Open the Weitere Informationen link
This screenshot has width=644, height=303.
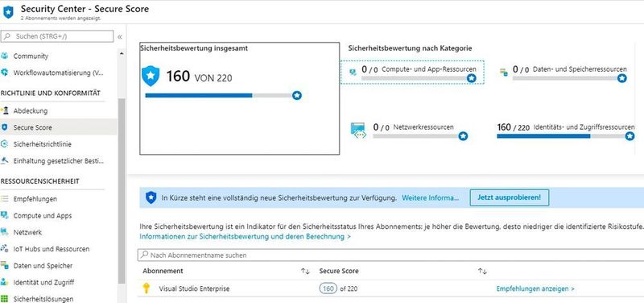430,197
